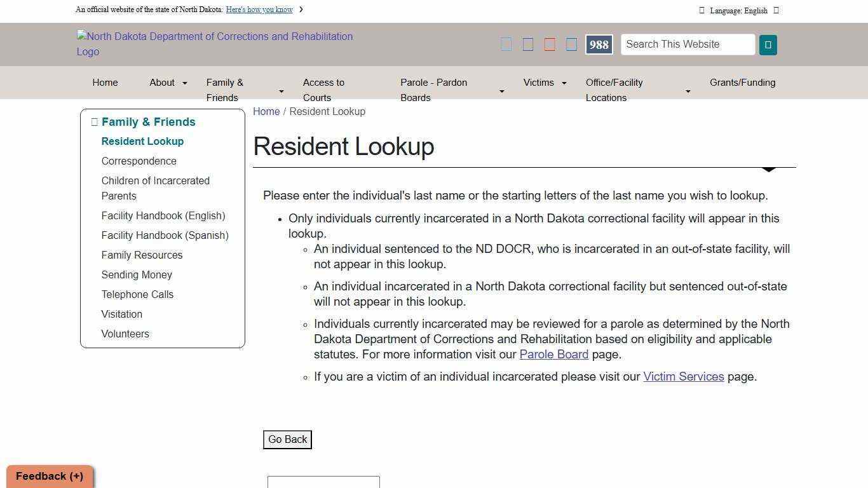Screen dimensions: 868x488
Task: Click the language globe icon
Action: coord(702,10)
